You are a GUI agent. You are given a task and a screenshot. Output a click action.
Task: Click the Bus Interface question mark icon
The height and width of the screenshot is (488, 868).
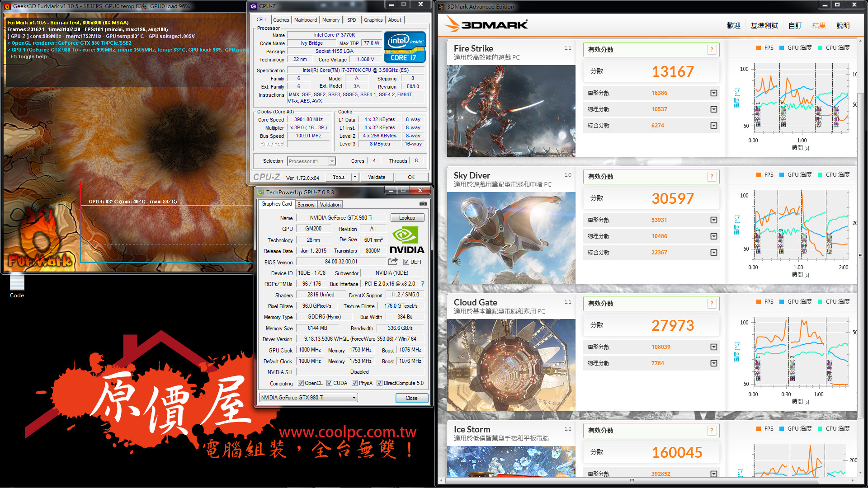click(423, 284)
